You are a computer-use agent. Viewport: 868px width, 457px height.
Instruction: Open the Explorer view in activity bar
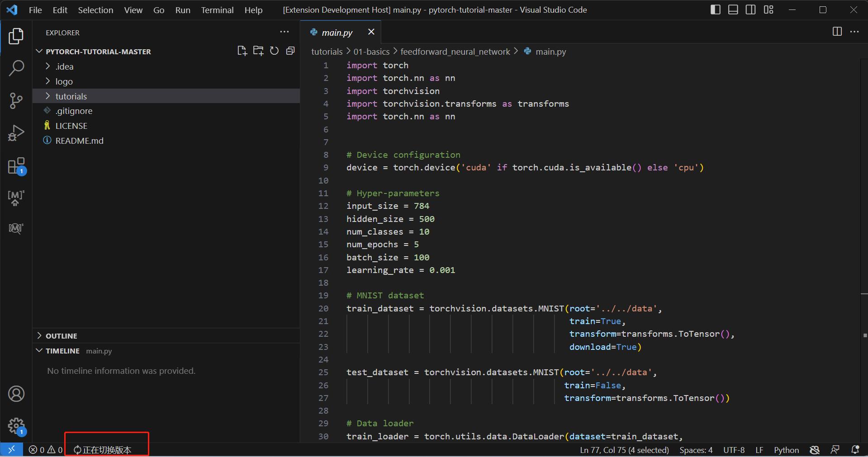(16, 36)
